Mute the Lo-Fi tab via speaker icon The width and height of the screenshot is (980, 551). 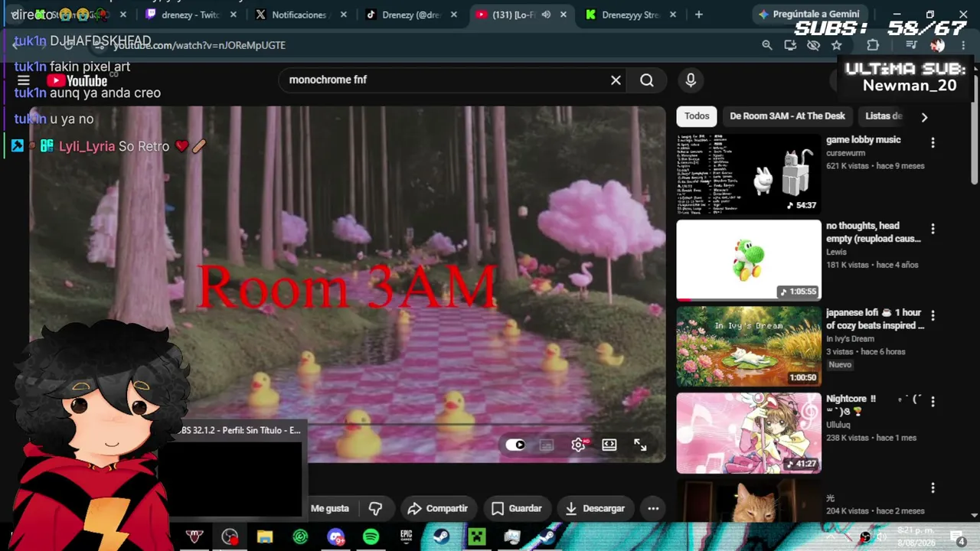point(546,15)
